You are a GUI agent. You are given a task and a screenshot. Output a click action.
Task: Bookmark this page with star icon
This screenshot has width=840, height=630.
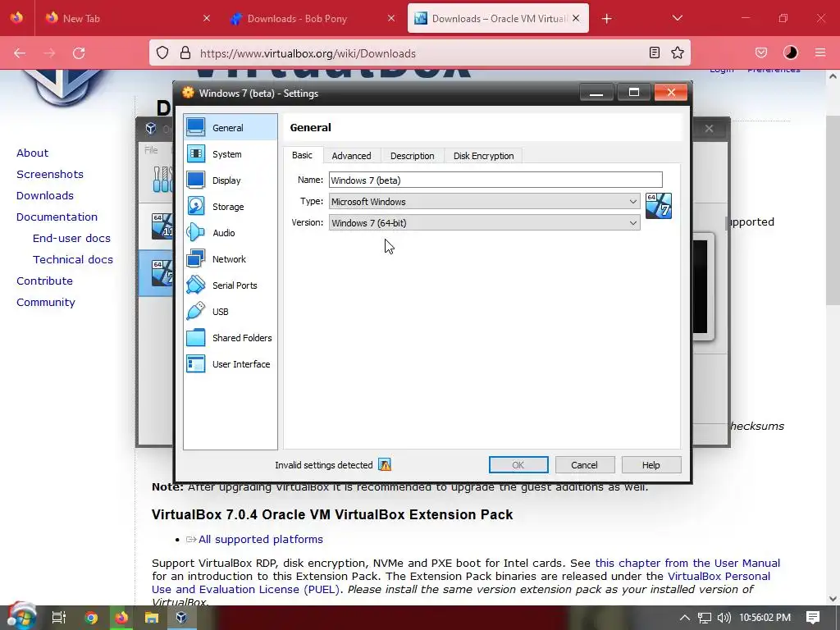coord(678,52)
